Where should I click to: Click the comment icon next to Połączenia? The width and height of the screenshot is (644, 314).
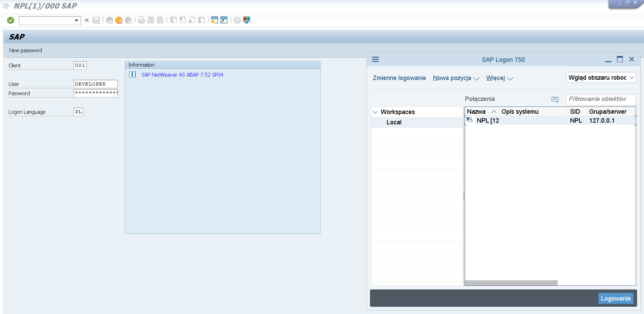(x=555, y=99)
